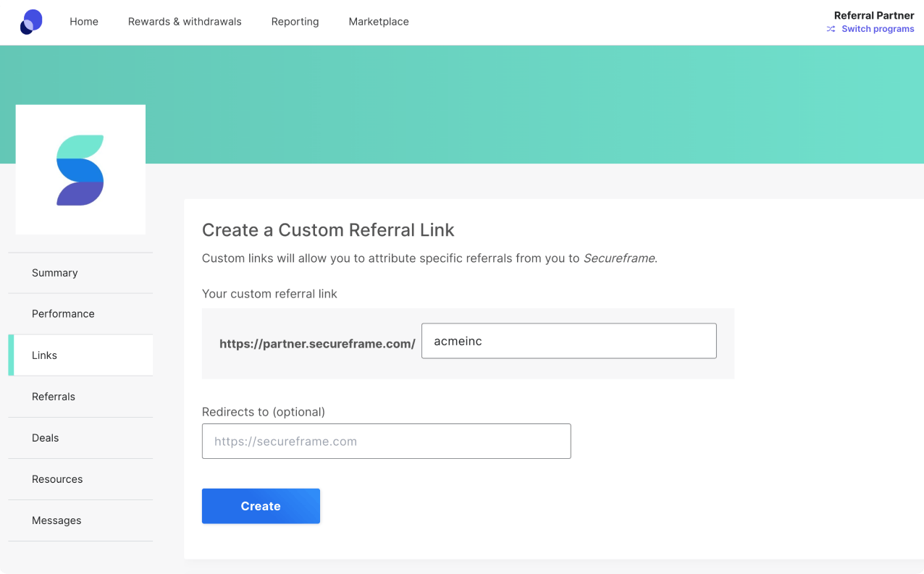Focus the Redirects to URL field
The image size is (924, 574).
click(x=386, y=442)
